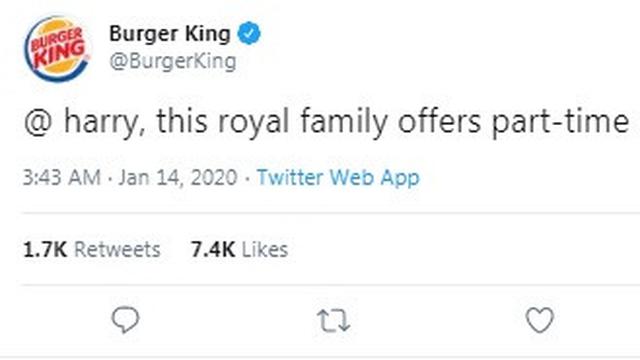Viewport: 640px width, 360px height.
Task: Click the 3:43 AM timestamp
Action: click(62, 178)
